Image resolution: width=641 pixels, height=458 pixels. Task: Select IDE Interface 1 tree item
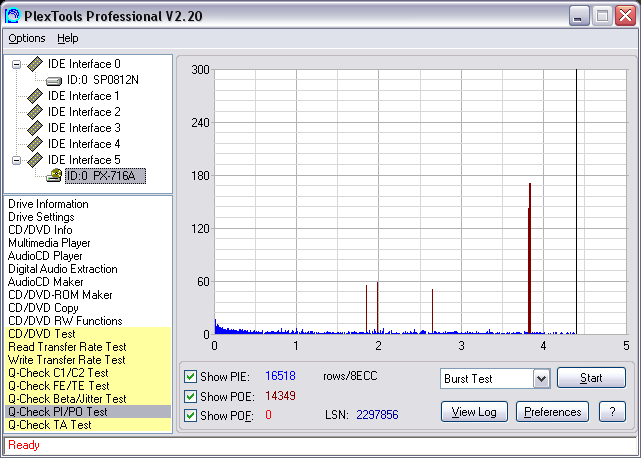[83, 96]
